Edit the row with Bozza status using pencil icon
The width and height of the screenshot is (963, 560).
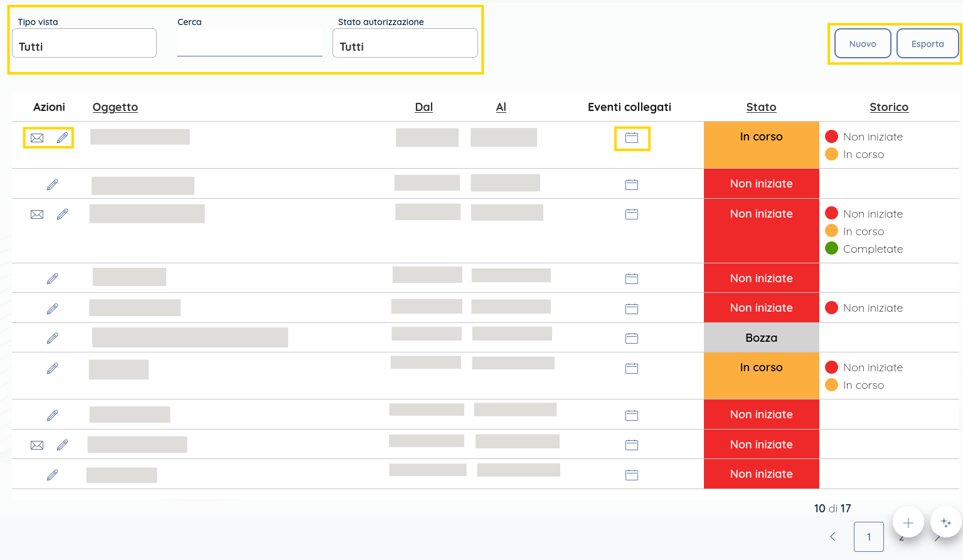tap(53, 337)
